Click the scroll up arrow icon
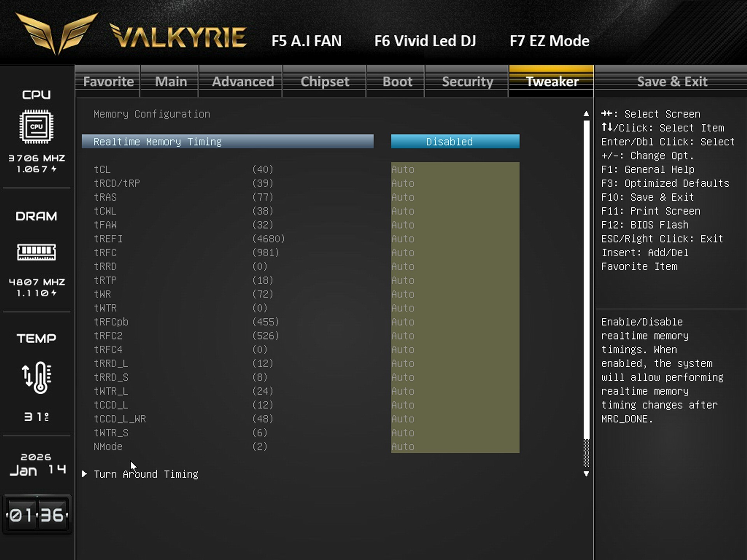The width and height of the screenshot is (747, 560). [x=586, y=114]
